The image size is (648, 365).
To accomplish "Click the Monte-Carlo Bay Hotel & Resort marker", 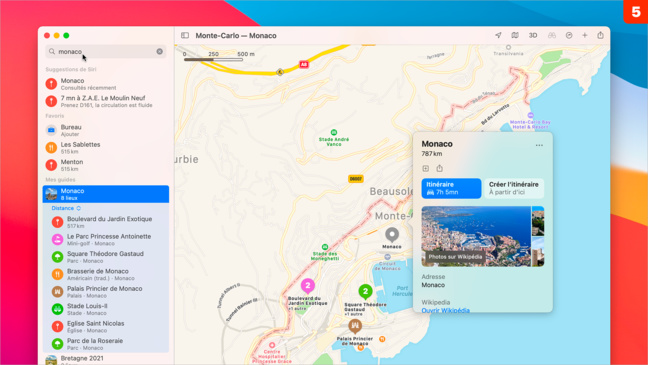I will [530, 115].
